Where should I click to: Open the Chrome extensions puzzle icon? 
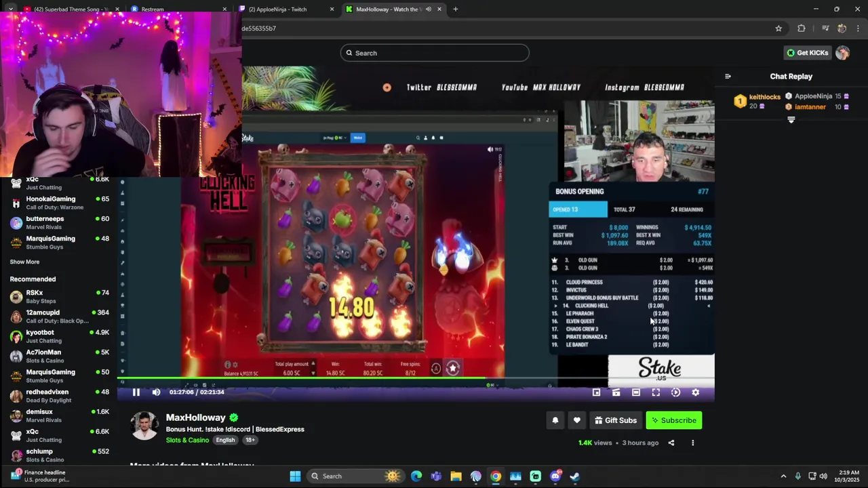(802, 28)
